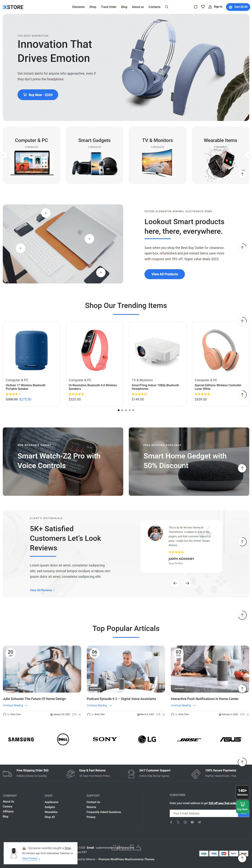Viewport: 252px width, 868px height.
Task: Show previous testimonial with left arrow
Action: (175, 583)
